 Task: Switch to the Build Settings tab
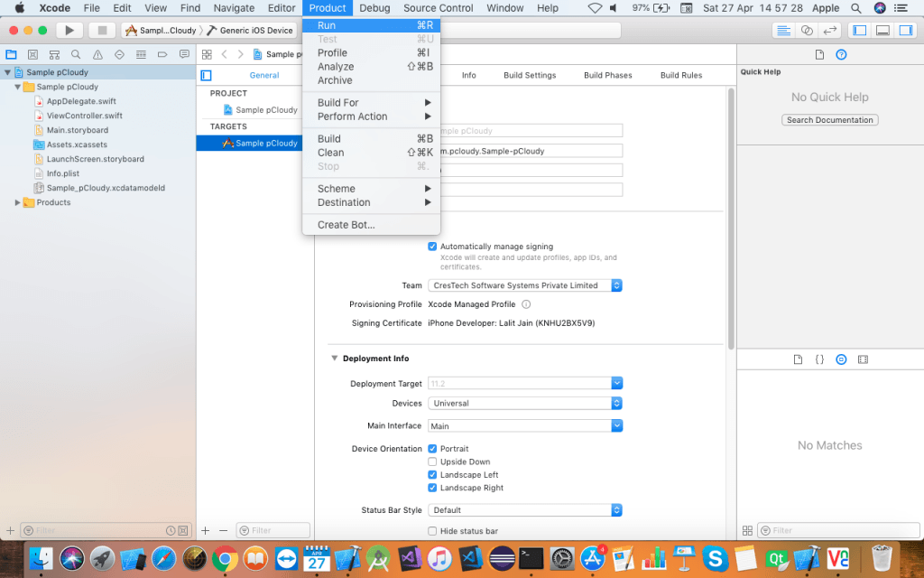[530, 75]
